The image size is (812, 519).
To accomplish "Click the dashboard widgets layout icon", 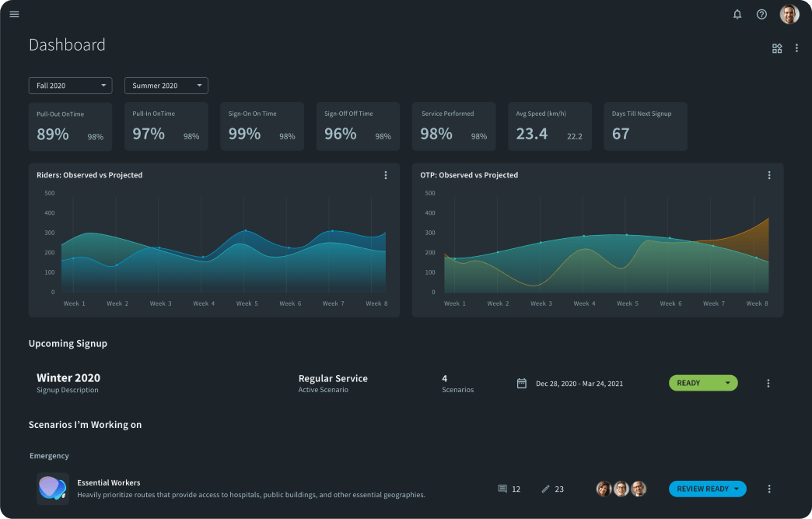I will pos(776,48).
